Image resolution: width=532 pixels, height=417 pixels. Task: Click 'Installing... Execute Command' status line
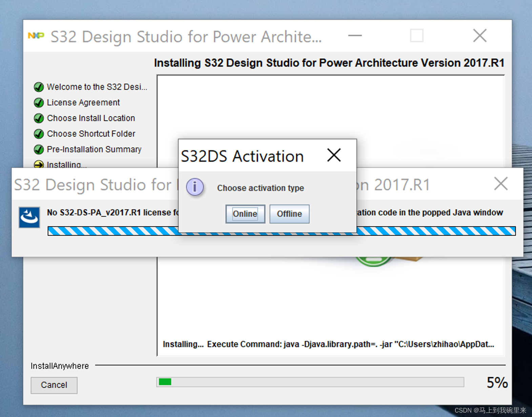(328, 344)
